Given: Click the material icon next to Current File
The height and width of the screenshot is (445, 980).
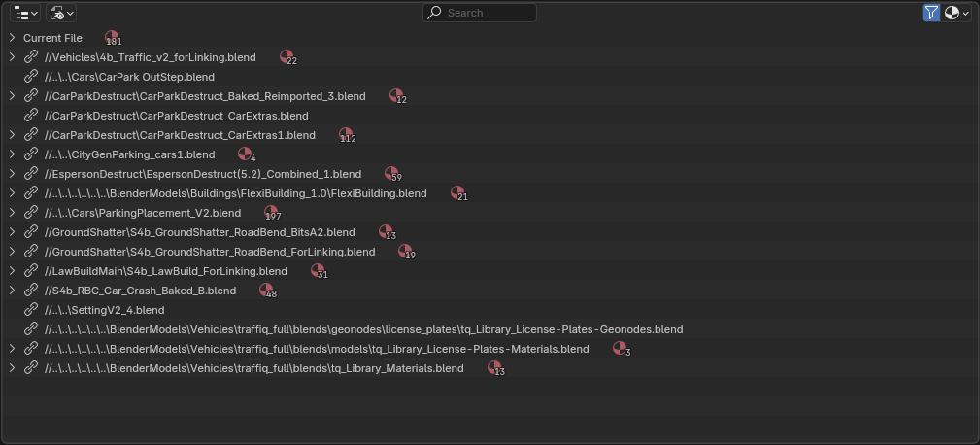Looking at the screenshot, I should pos(112,38).
